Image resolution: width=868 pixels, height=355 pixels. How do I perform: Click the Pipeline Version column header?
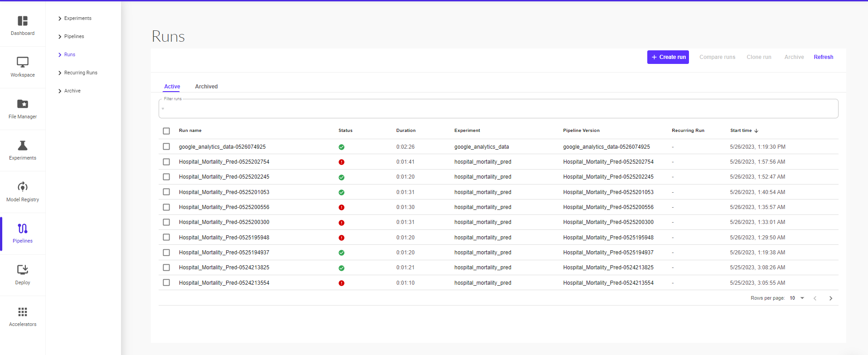[x=581, y=131]
